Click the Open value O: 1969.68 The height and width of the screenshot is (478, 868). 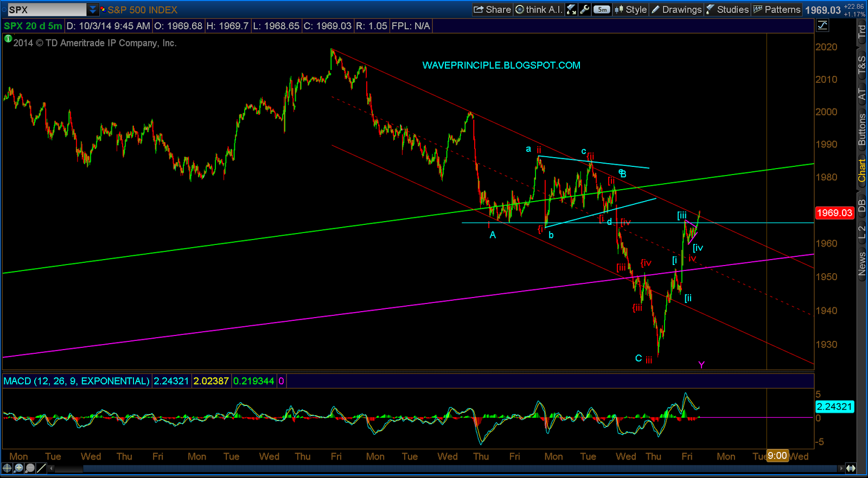point(178,26)
